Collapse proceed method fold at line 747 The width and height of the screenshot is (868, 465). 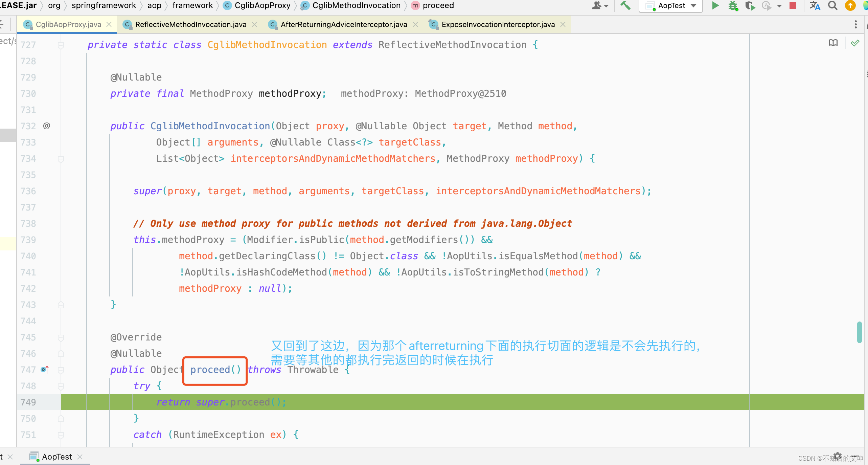61,370
